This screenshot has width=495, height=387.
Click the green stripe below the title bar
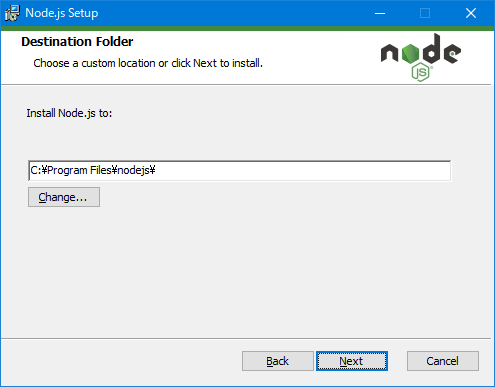(x=247, y=28)
